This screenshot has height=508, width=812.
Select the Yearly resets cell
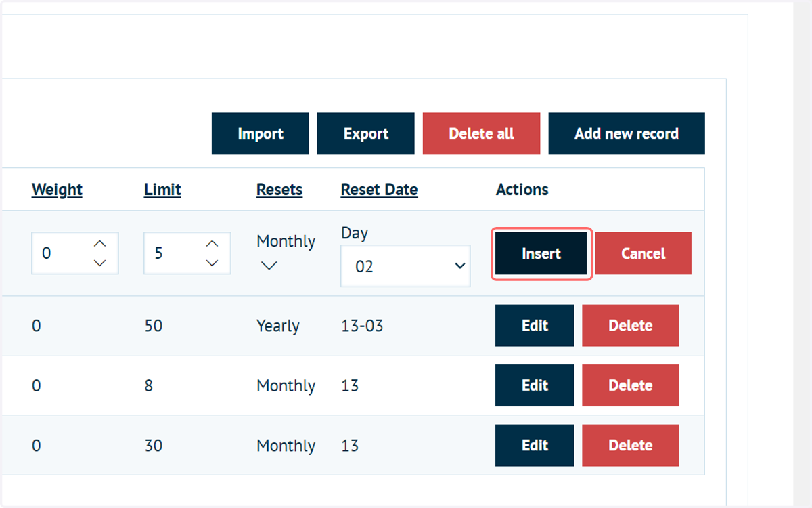point(278,326)
